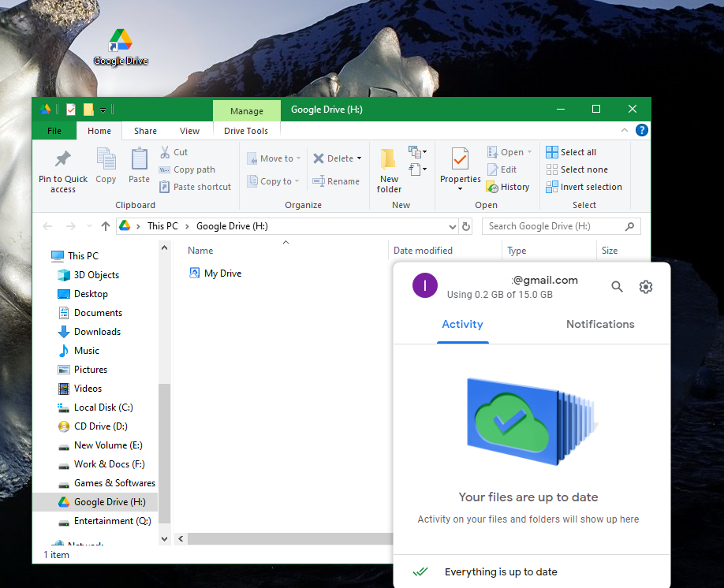Open Properties checkmark icon
724x588 pixels.
(x=460, y=158)
